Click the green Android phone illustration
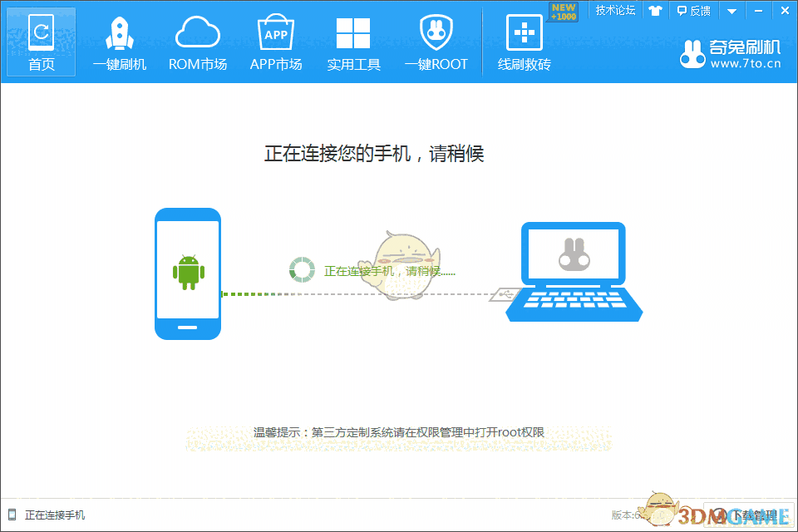Viewport: 798px width, 532px height. (x=187, y=274)
